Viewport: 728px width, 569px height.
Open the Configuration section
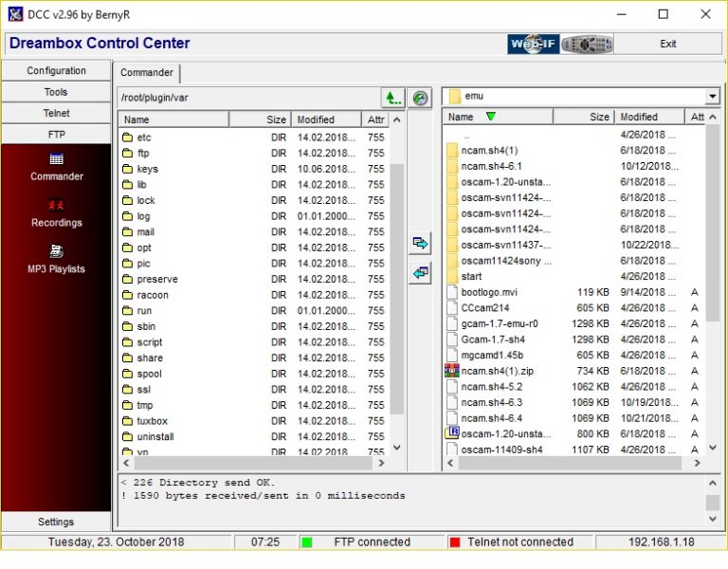tap(56, 70)
